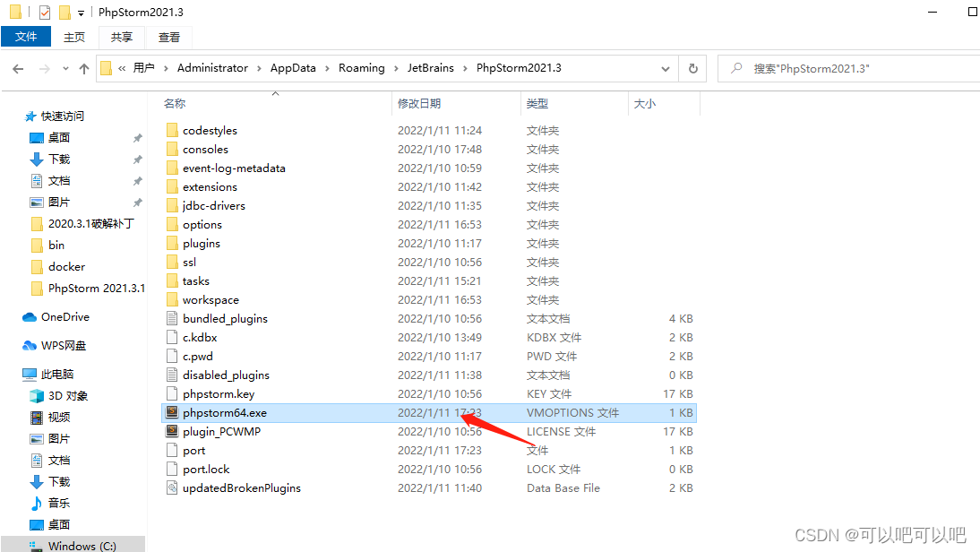The height and width of the screenshot is (552, 980).
Task: Open recent locations dropdown arrow
Action: 65,69
